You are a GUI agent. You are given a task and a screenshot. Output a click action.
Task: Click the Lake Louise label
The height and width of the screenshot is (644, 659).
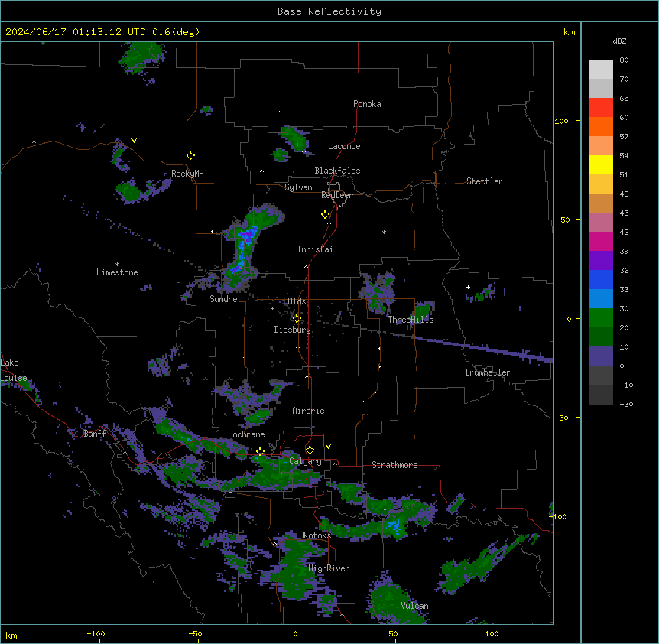click(14, 370)
